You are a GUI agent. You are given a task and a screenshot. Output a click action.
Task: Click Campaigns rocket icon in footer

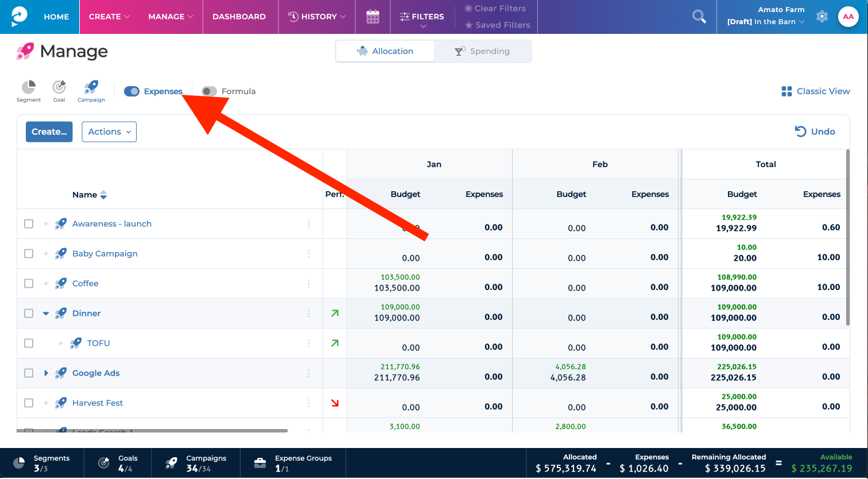point(171,463)
